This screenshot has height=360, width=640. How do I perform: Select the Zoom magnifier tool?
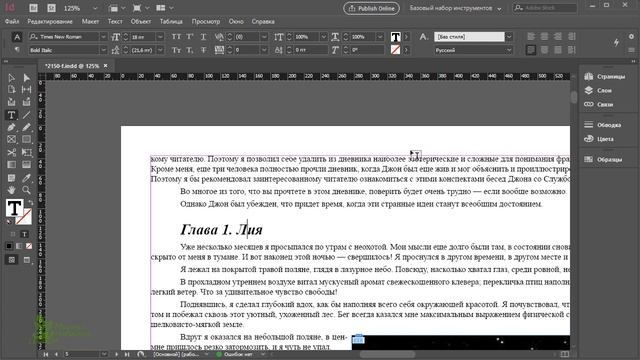point(27,190)
